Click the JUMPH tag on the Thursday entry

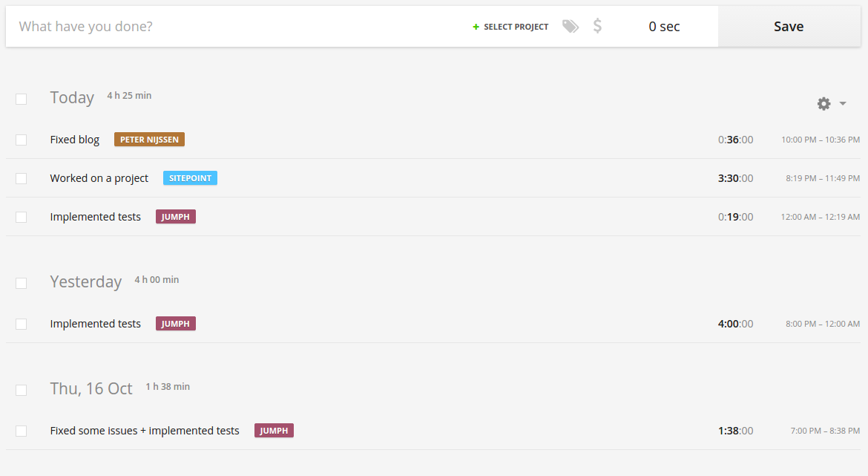click(274, 430)
